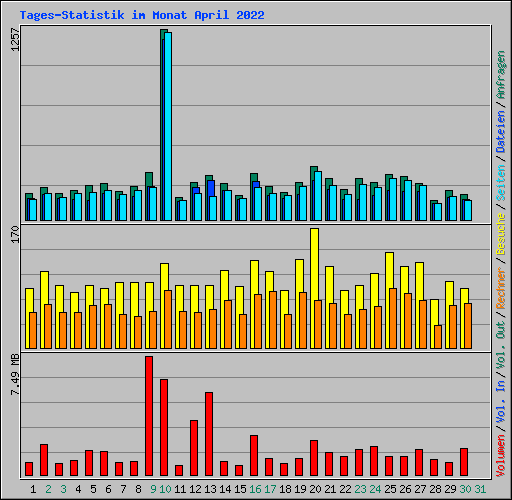Click day label '7'
The image size is (512, 500).
click(123, 489)
